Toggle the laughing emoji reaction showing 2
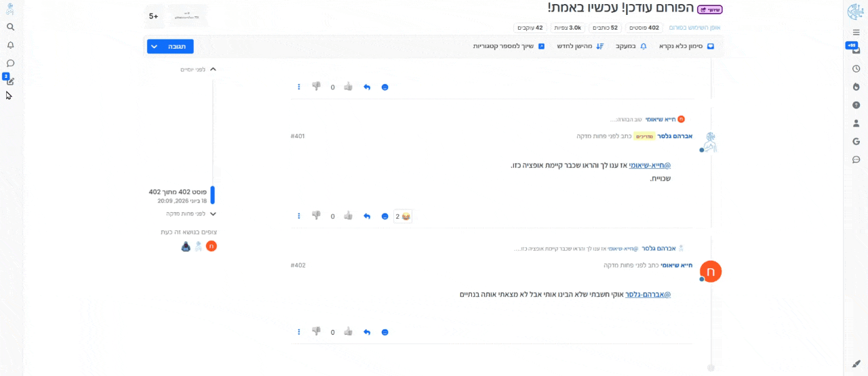This screenshot has height=376, width=868. [x=403, y=217]
